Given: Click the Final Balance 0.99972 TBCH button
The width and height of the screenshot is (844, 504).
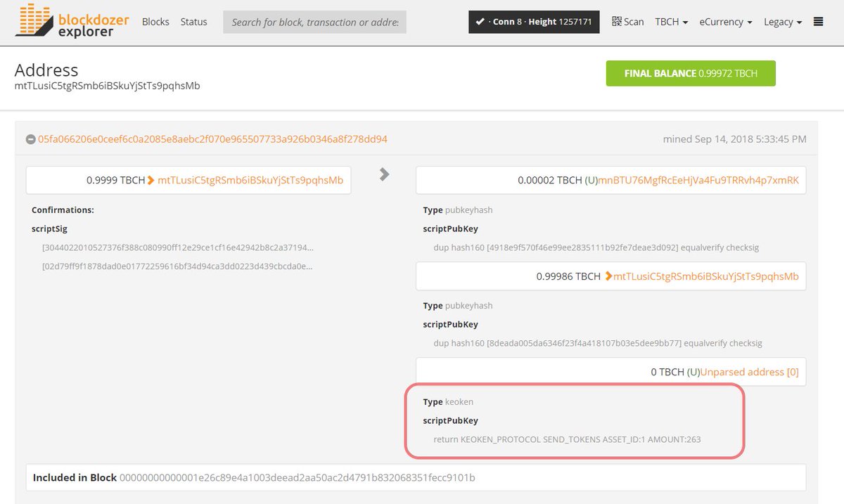Looking at the screenshot, I should tap(691, 73).
